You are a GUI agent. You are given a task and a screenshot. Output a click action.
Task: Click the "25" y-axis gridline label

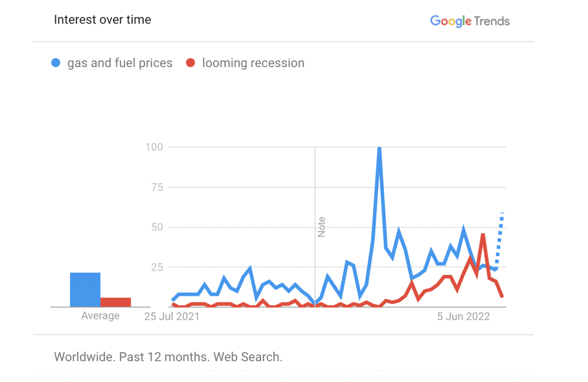(157, 267)
